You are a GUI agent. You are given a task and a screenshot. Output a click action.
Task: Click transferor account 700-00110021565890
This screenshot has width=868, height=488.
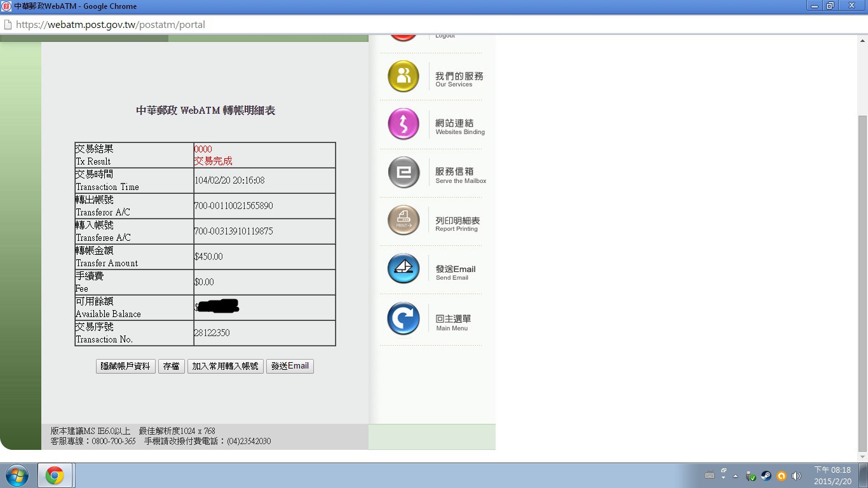233,206
